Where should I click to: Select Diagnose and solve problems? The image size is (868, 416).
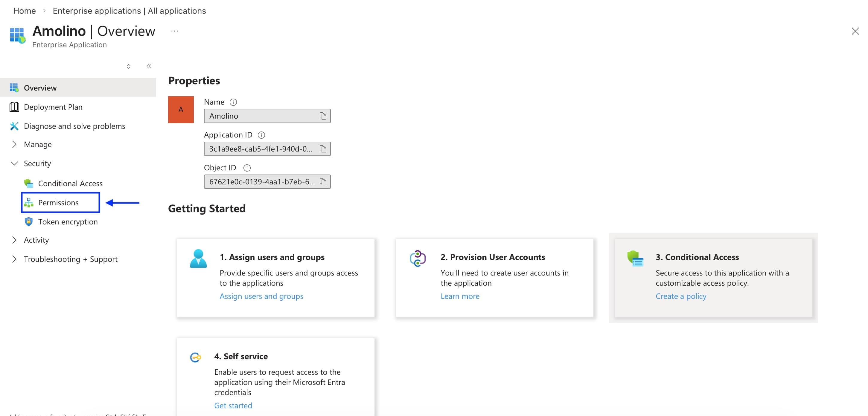point(74,126)
